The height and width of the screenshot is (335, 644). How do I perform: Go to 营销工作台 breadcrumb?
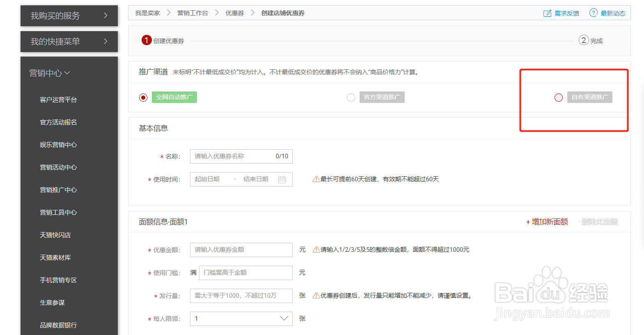pos(193,13)
